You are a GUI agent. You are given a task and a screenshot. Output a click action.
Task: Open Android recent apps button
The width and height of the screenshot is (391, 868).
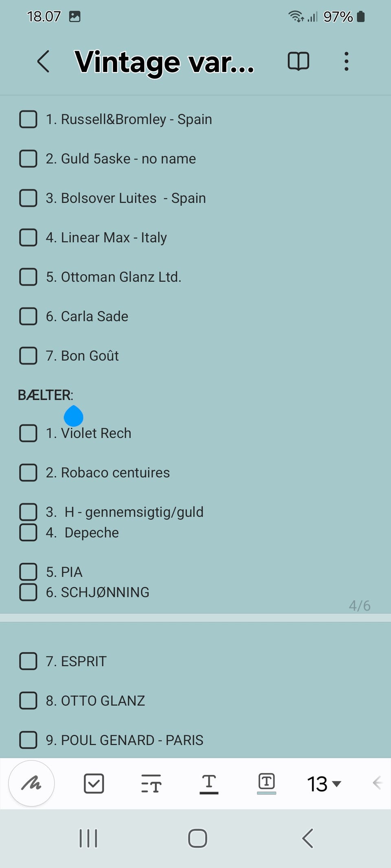click(x=88, y=838)
